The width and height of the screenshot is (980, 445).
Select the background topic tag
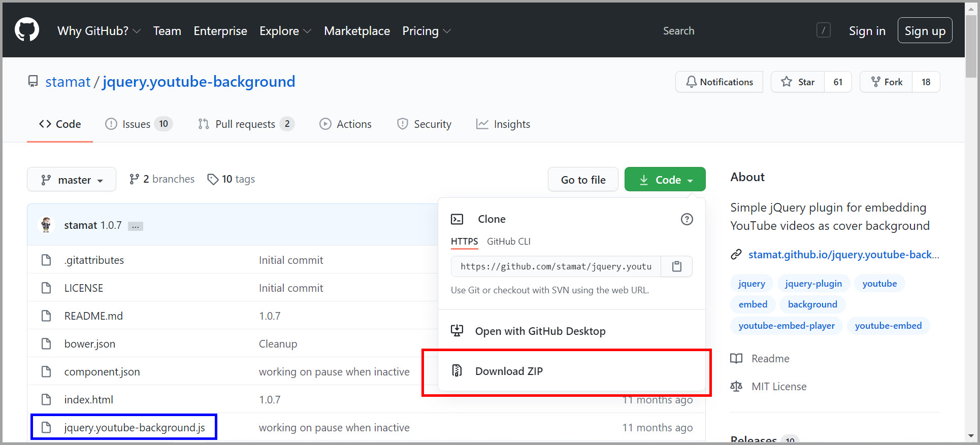[x=812, y=304]
